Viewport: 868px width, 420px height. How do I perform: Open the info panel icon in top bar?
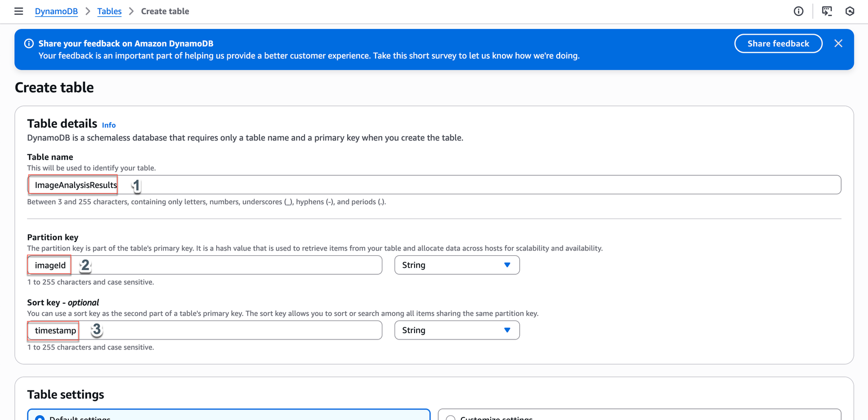pos(799,11)
